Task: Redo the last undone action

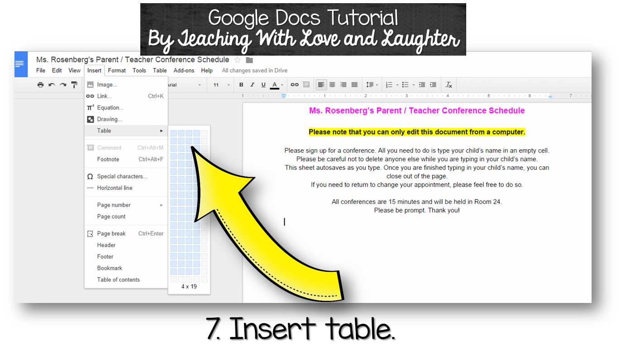Action: 63,85
